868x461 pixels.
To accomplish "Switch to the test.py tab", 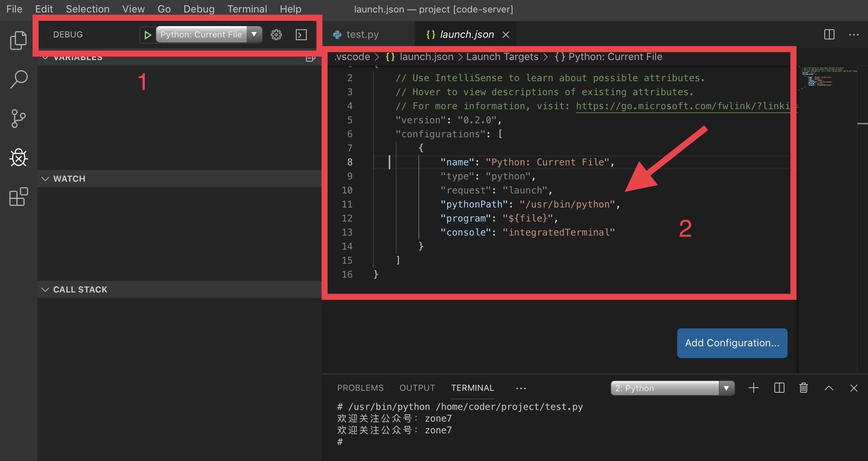I will [x=362, y=35].
